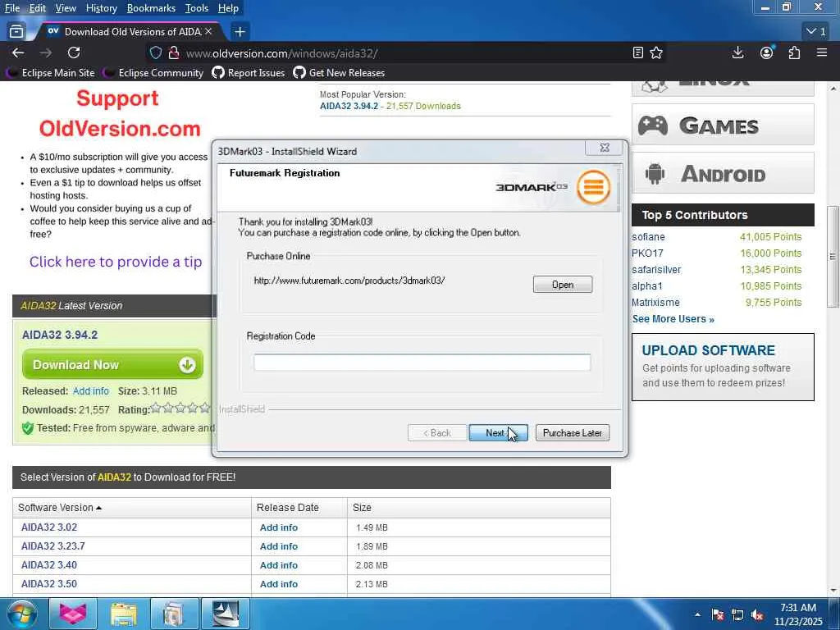The height and width of the screenshot is (630, 840).
Task: Open contributor safarisilver profile
Action: click(x=656, y=269)
